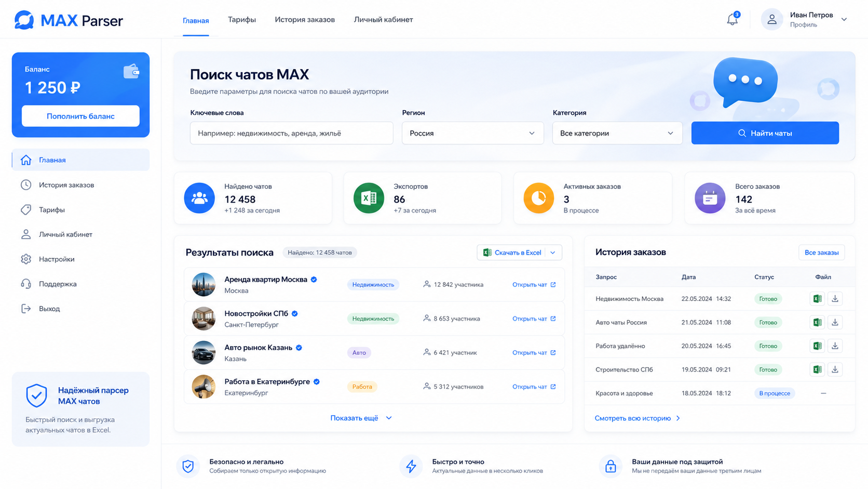Click Готово status for Недвижимость Москва
This screenshot has height=489, width=868.
tap(768, 299)
